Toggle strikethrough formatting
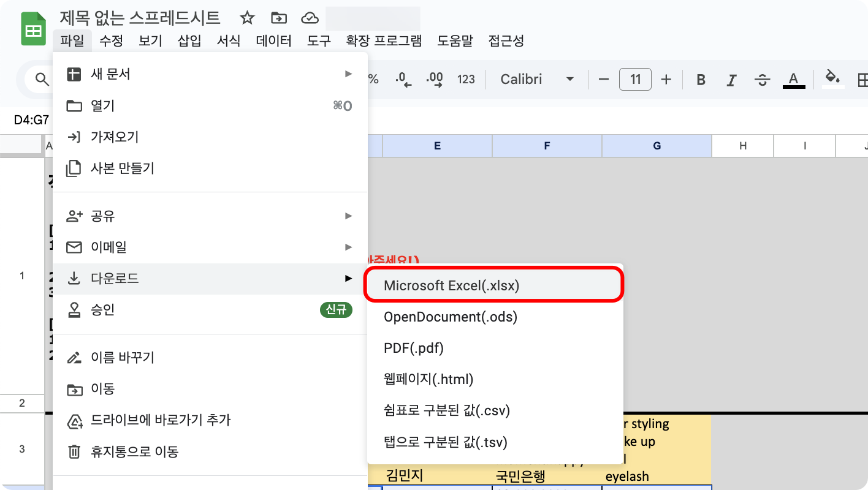Image resolution: width=868 pixels, height=490 pixels. coord(762,80)
